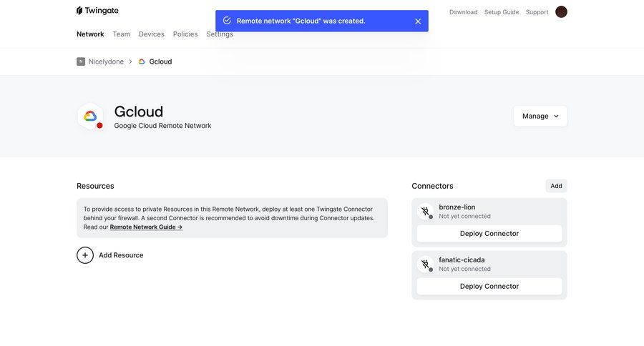
Task: Dismiss the Gcloud created notification
Action: point(418,21)
